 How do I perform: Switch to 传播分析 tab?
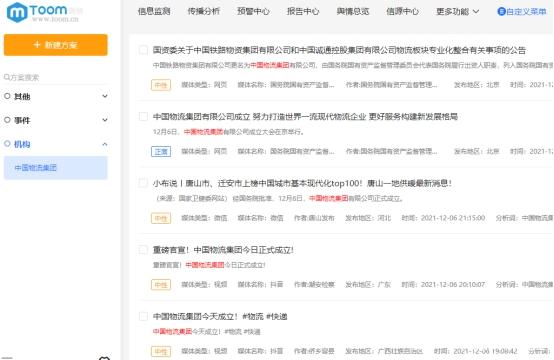click(204, 11)
